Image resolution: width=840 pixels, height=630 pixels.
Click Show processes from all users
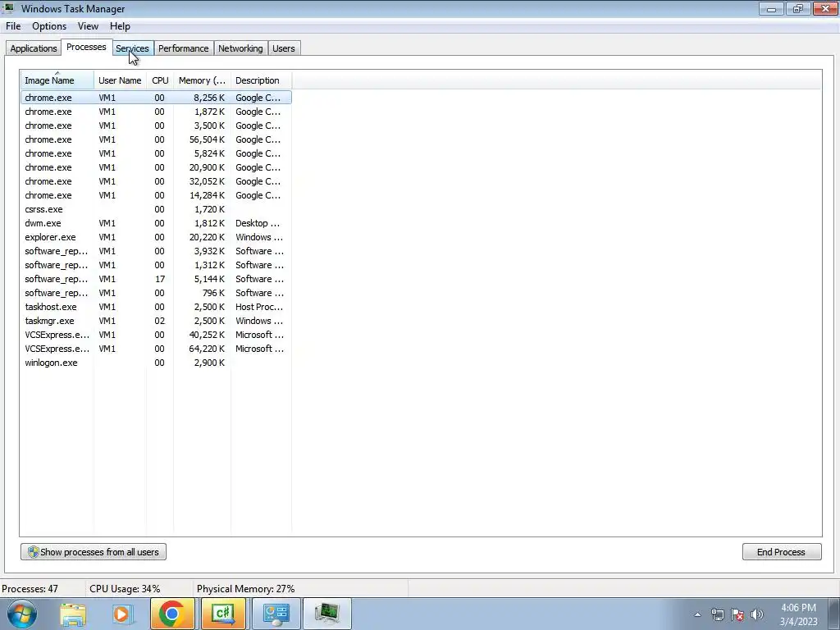tap(94, 552)
